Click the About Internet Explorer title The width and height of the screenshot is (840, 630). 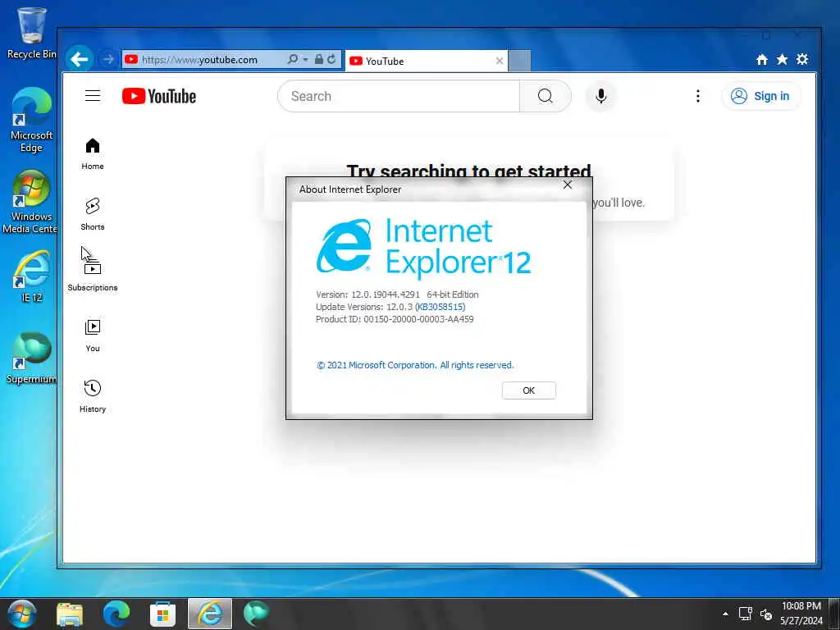[349, 189]
